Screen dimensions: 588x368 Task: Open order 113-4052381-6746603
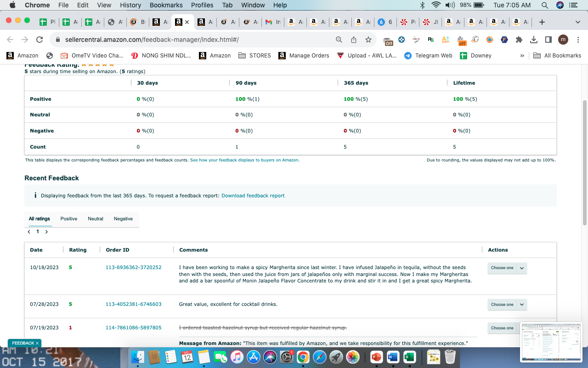pyautogui.click(x=134, y=304)
